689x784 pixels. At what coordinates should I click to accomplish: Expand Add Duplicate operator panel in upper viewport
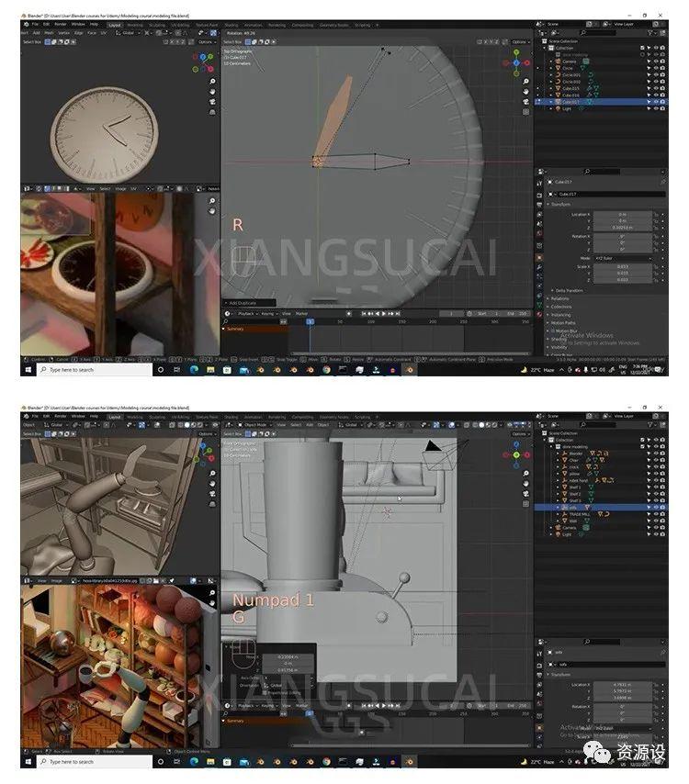249,303
